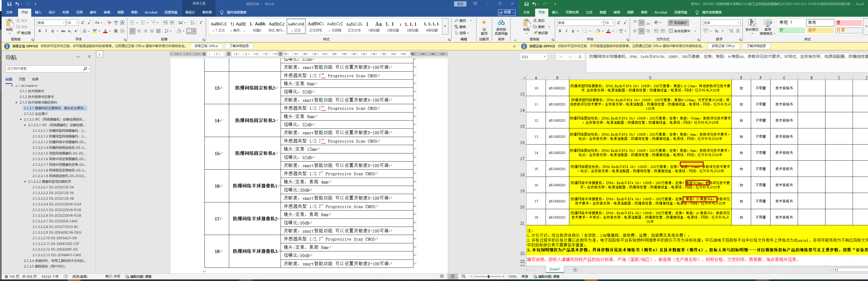Open the Select (选择) dropdown in Word
This screenshot has height=281, width=868.
(462, 33)
